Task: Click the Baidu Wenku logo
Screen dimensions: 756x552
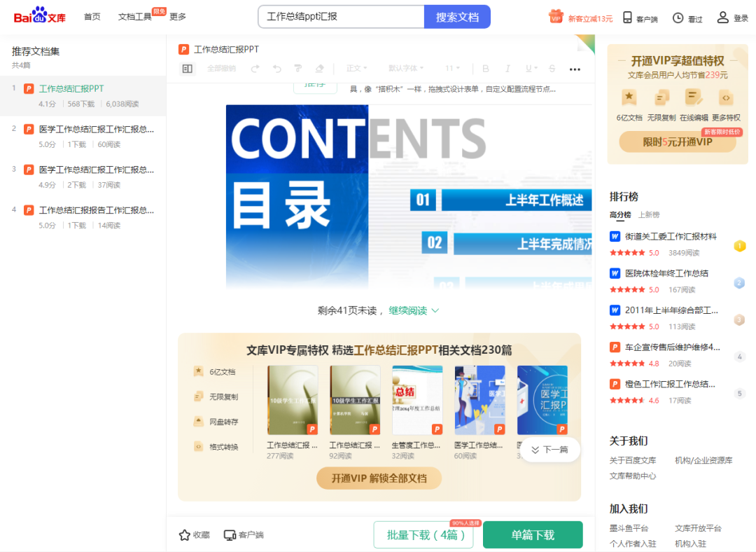Action: [39, 16]
